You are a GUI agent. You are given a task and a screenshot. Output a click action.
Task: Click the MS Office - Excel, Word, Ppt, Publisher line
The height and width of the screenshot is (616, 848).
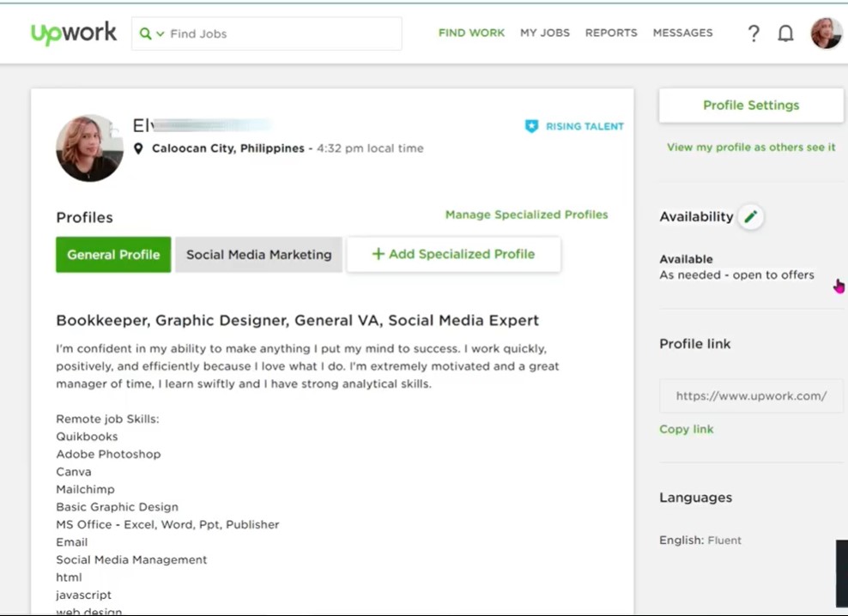pos(167,524)
